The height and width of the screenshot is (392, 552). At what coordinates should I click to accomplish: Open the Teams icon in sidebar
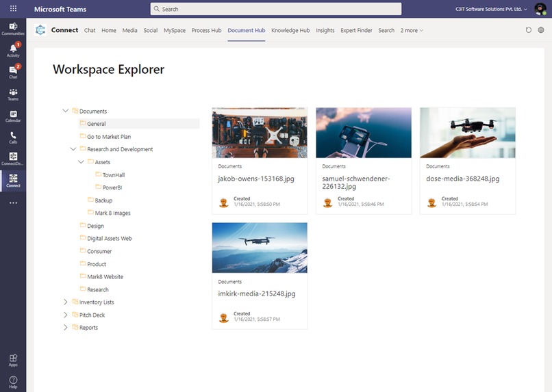(13, 94)
